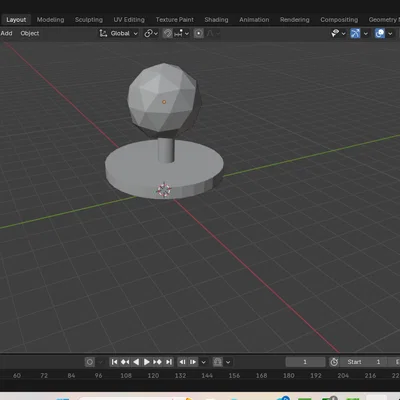Jump to the timeline end frame
400x400 pixels.
(x=169, y=362)
